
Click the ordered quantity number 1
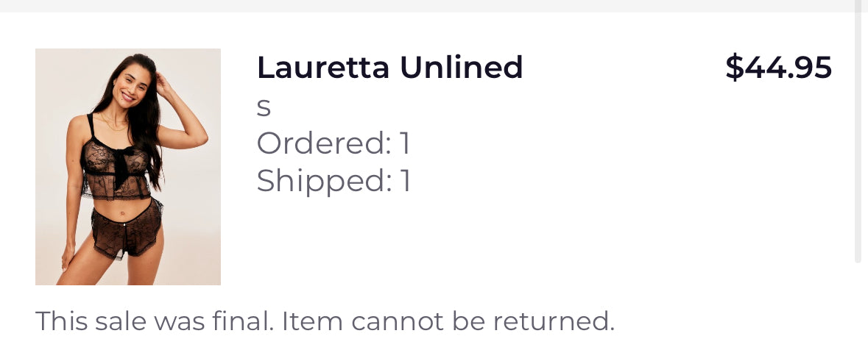(x=405, y=143)
